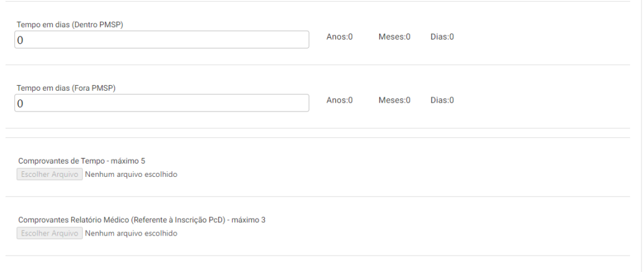Focus the Tempo em dias (Dentro PMSP) field
Image resolution: width=644 pixels, height=272 pixels.
[162, 40]
